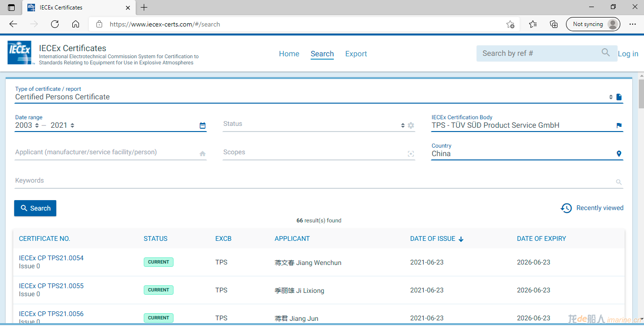View site information lock icon

(99, 24)
